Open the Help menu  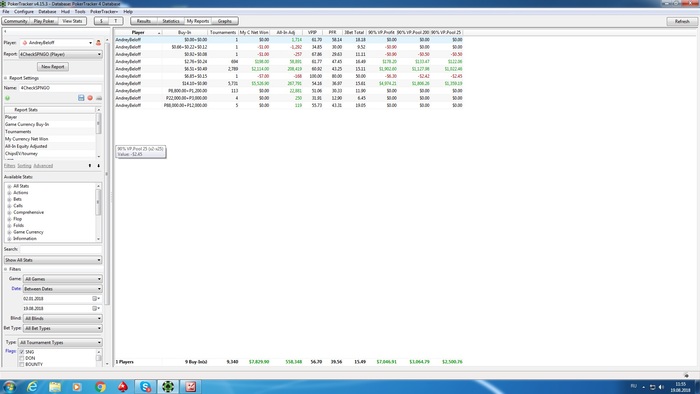click(x=128, y=12)
